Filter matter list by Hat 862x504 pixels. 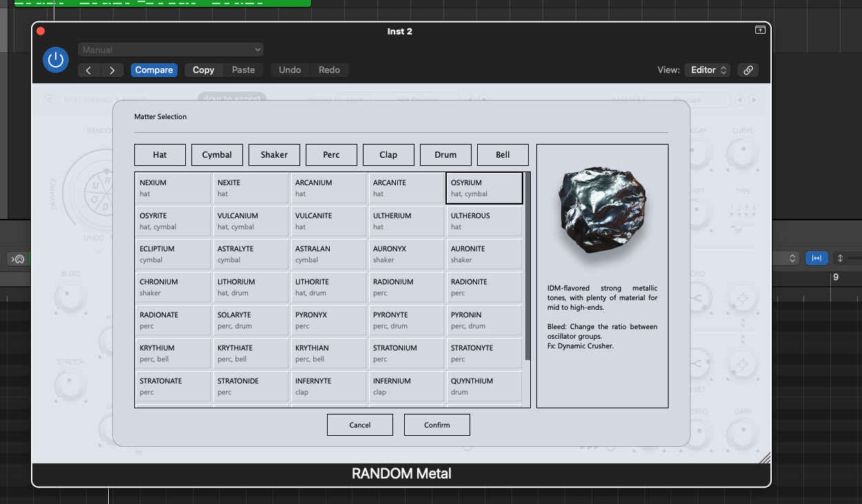click(160, 155)
